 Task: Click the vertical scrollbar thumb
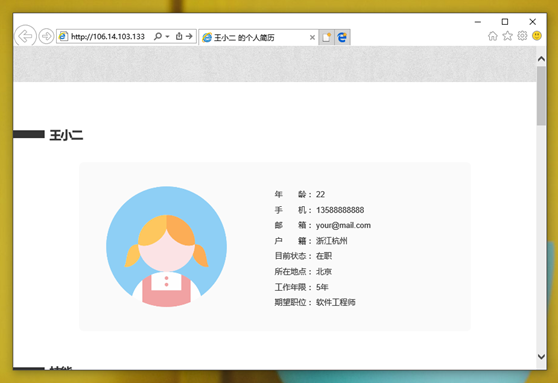(x=541, y=95)
